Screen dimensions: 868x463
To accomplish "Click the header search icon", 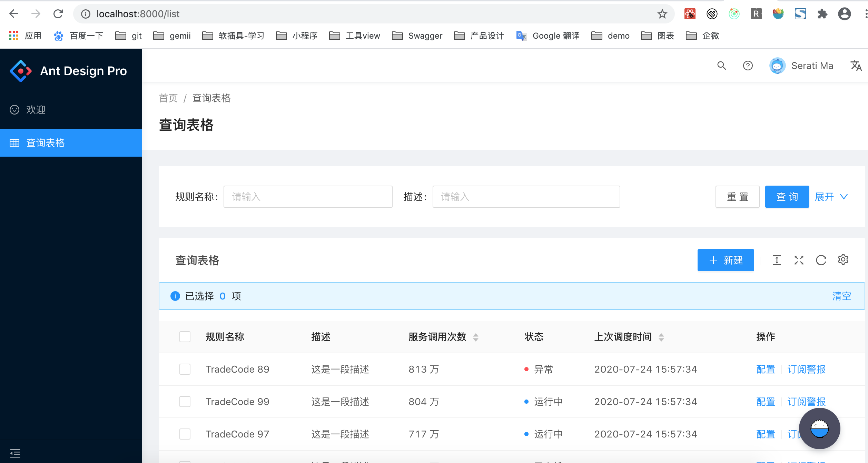I will coord(721,66).
